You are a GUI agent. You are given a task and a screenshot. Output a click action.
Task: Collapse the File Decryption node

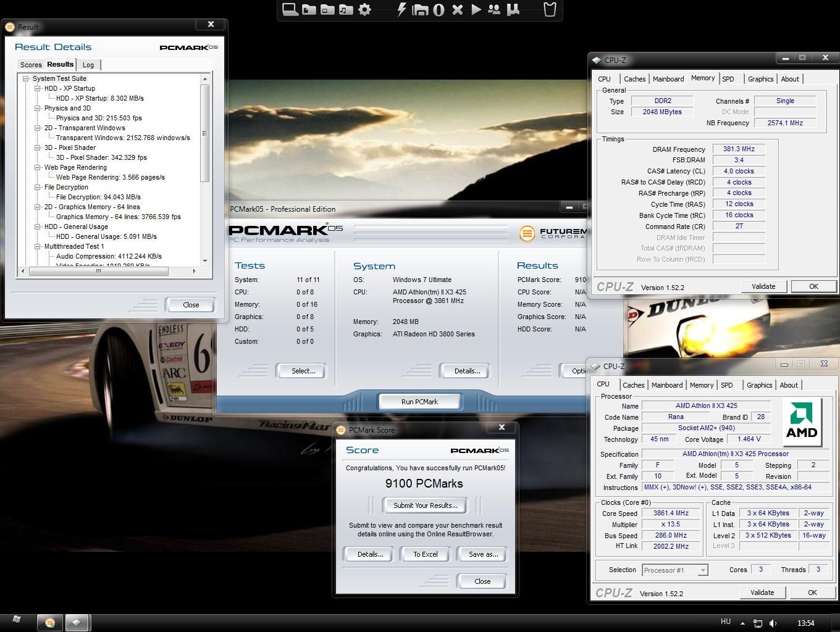pos(38,187)
